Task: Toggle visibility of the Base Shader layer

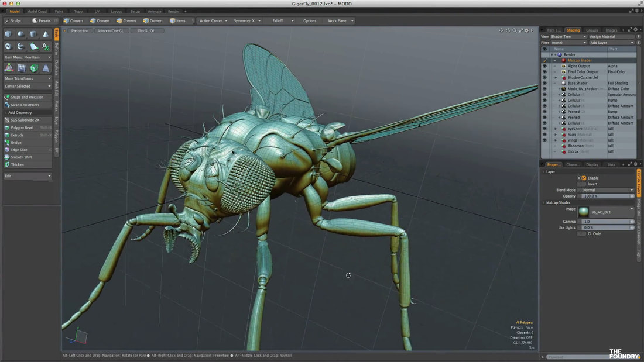Action: click(544, 83)
